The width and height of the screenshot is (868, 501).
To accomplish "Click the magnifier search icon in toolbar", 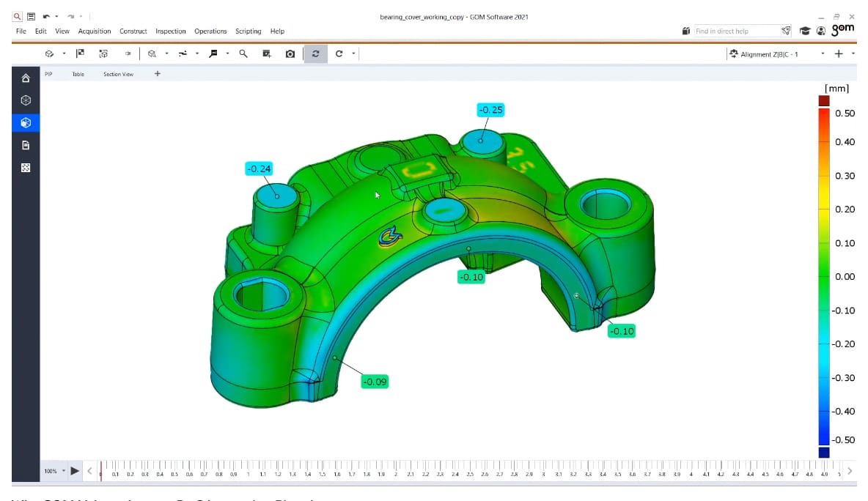I will pyautogui.click(x=243, y=53).
